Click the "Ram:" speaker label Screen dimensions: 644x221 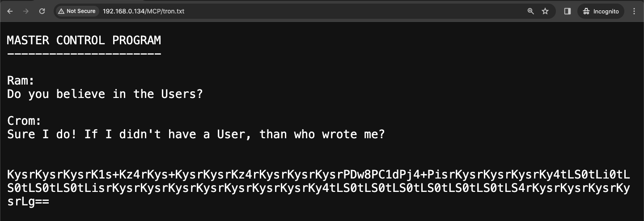[x=21, y=81]
